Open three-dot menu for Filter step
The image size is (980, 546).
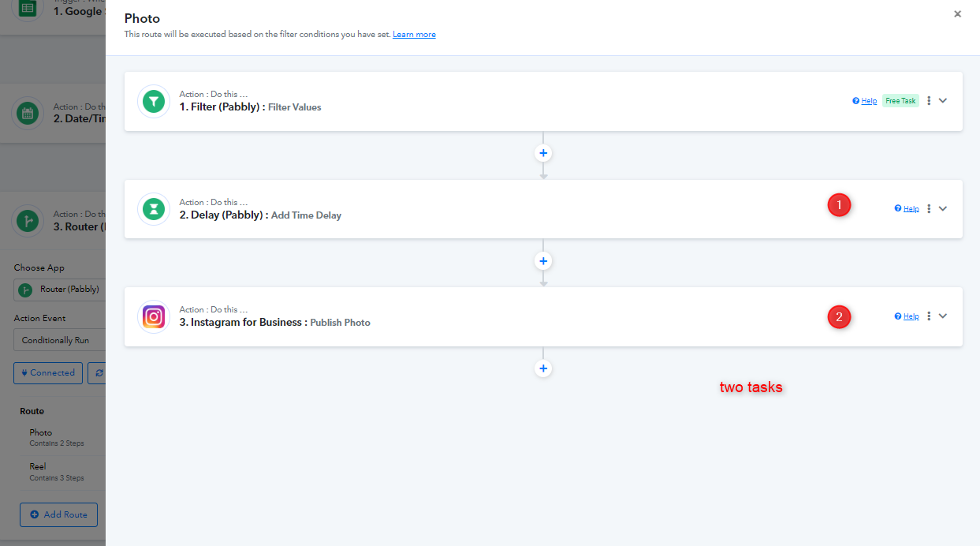click(x=929, y=101)
